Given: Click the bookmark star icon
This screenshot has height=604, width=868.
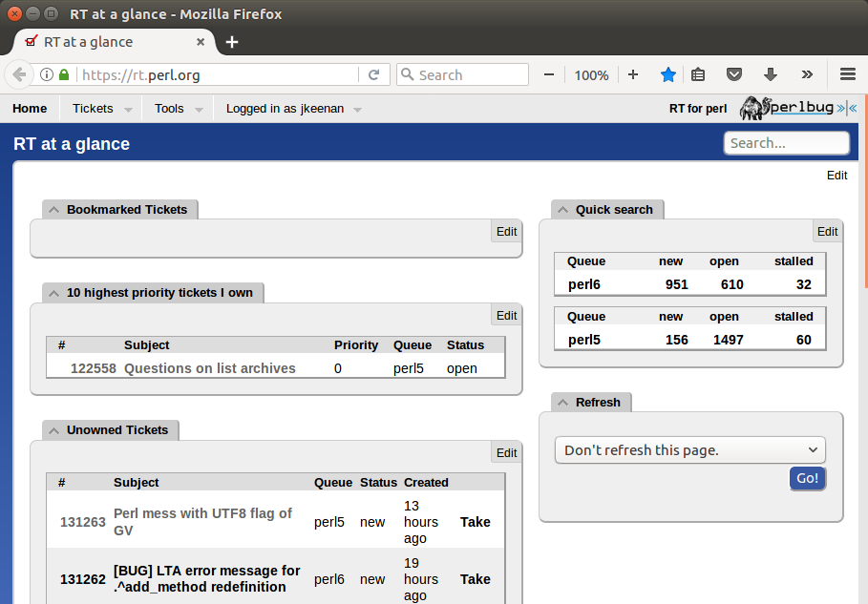Looking at the screenshot, I should coord(668,74).
